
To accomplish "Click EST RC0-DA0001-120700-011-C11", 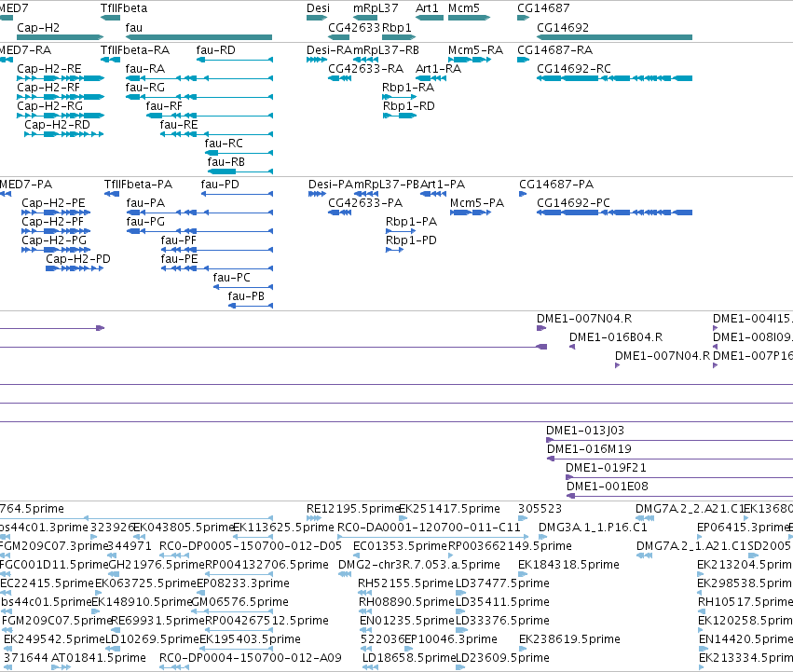I will pyautogui.click(x=433, y=536).
